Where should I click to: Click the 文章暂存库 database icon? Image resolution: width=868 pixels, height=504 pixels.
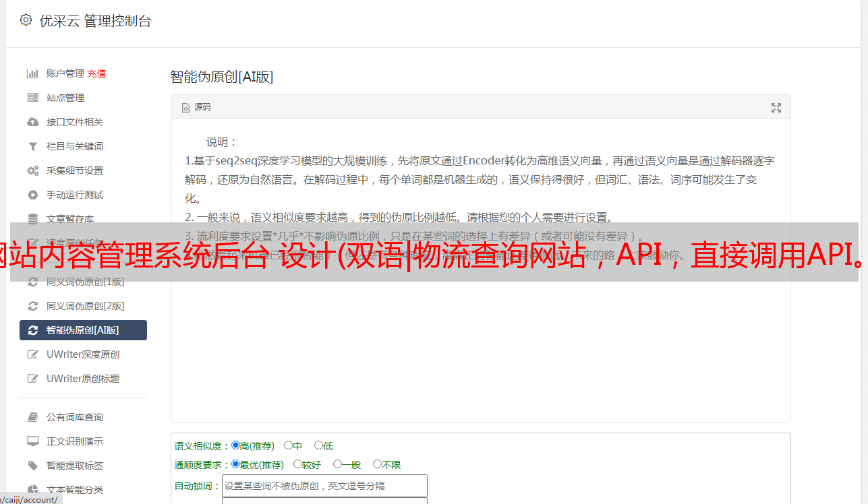coord(32,219)
